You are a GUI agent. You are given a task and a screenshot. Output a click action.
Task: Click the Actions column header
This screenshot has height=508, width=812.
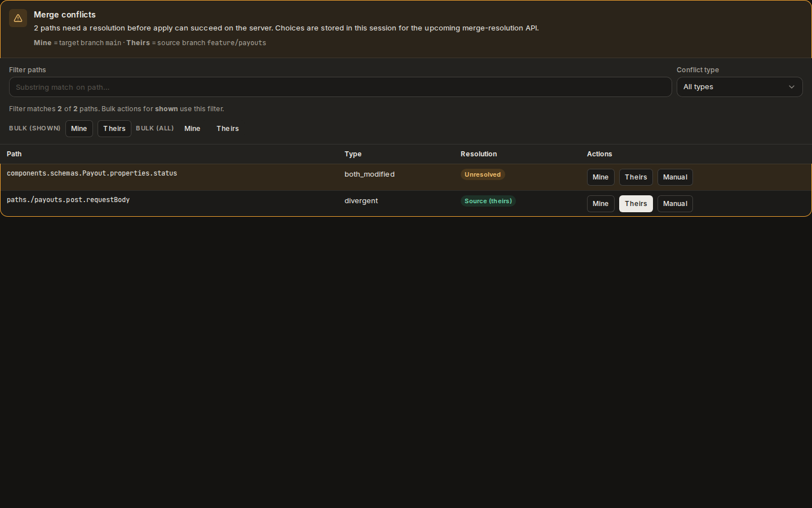coord(599,154)
